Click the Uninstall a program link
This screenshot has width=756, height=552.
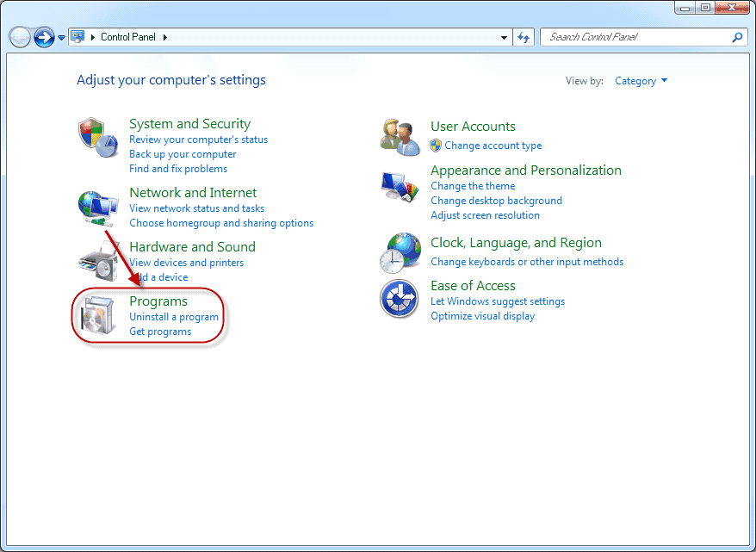[x=174, y=317]
